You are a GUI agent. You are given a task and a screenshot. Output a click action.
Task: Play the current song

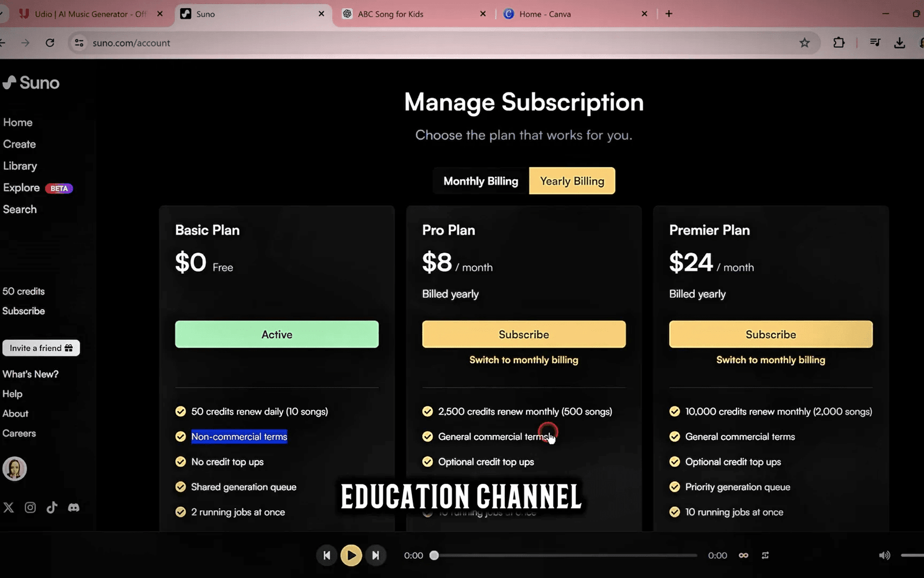(x=351, y=555)
